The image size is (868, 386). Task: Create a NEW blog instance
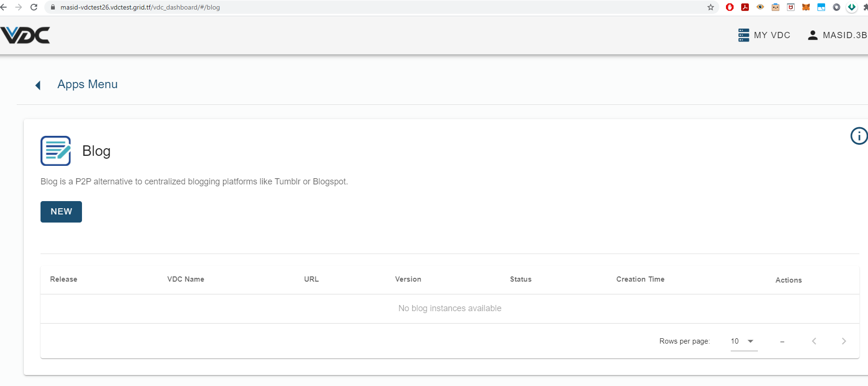point(61,212)
